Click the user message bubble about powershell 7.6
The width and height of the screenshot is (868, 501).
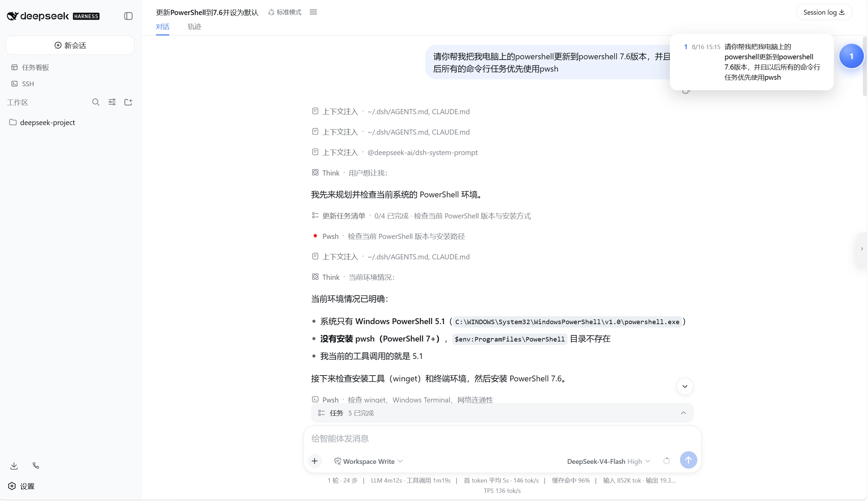[x=548, y=63]
